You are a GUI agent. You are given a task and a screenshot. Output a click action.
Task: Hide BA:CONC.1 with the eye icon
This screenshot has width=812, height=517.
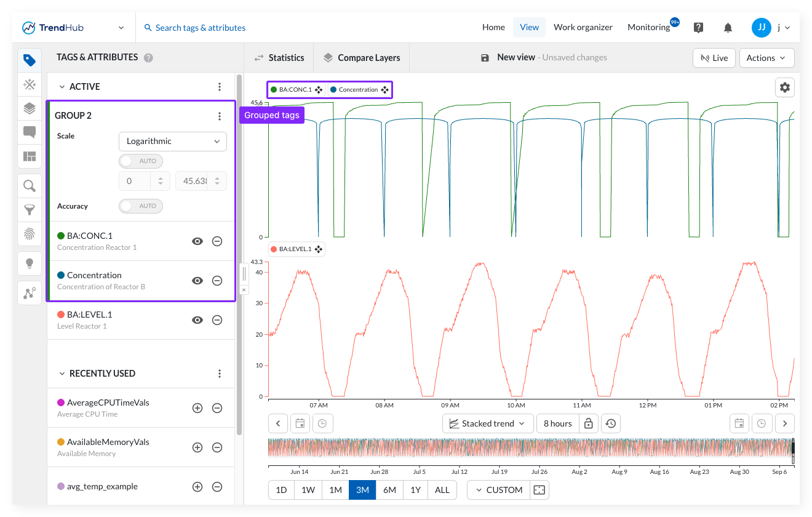pyautogui.click(x=197, y=241)
